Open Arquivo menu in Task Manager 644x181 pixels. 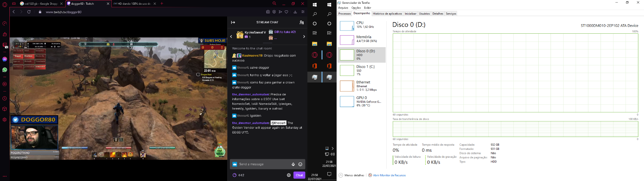pos(343,8)
